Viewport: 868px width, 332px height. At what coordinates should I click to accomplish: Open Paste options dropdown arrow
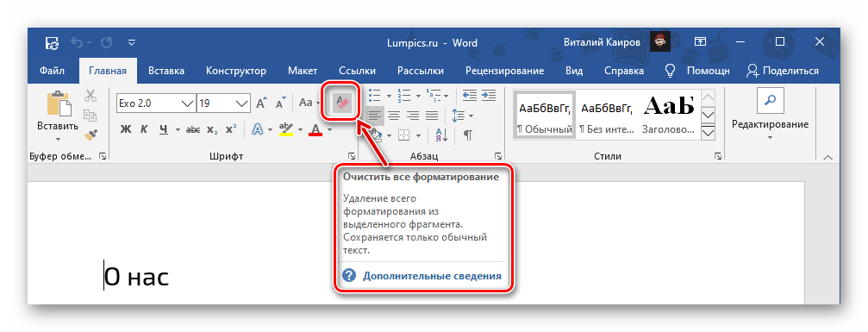[58, 139]
